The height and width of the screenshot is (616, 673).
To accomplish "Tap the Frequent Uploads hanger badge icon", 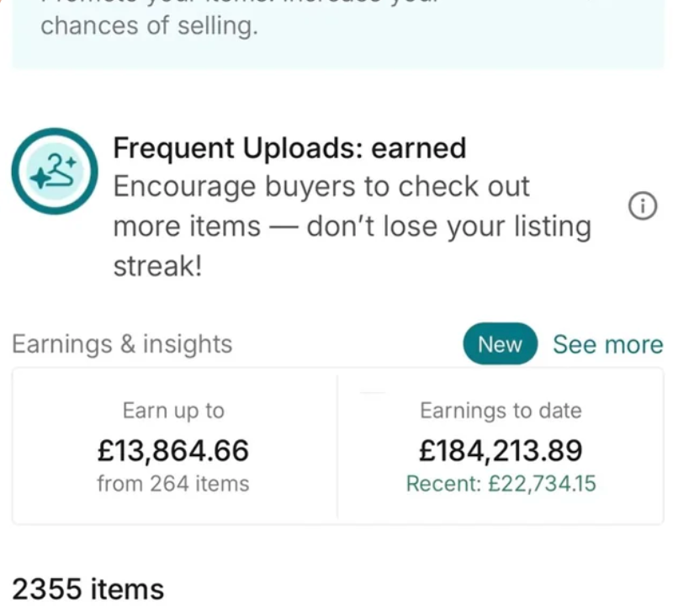I will [x=55, y=171].
